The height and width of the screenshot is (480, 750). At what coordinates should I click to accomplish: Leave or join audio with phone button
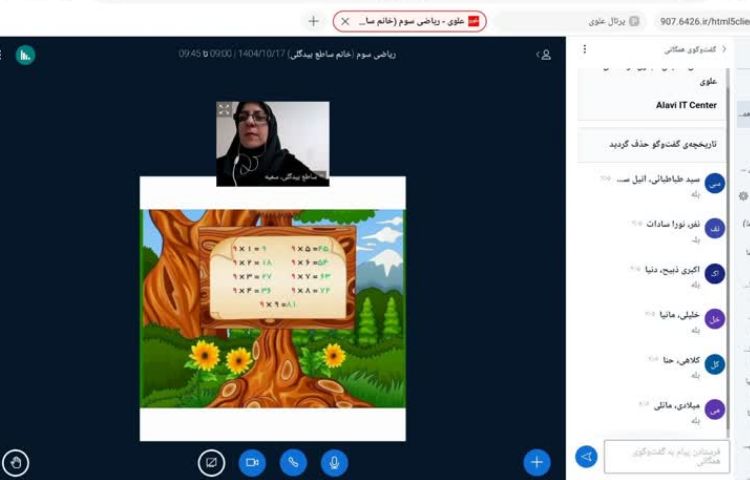293,462
